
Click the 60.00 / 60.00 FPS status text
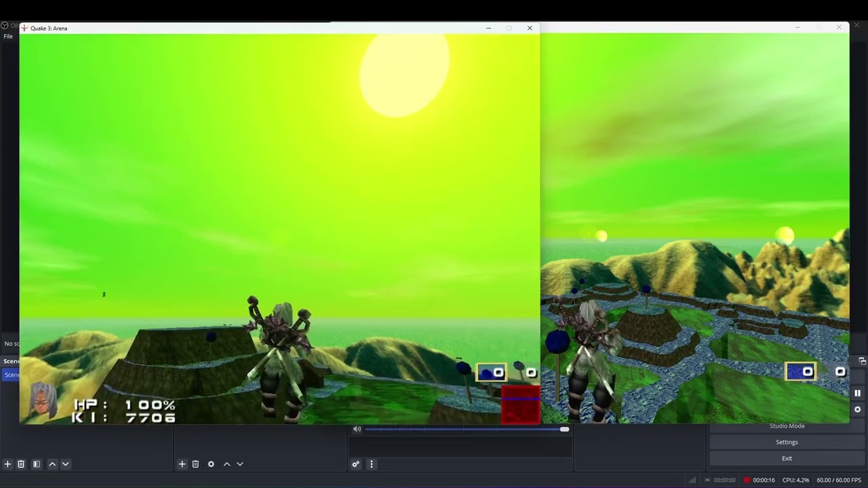coord(839,480)
